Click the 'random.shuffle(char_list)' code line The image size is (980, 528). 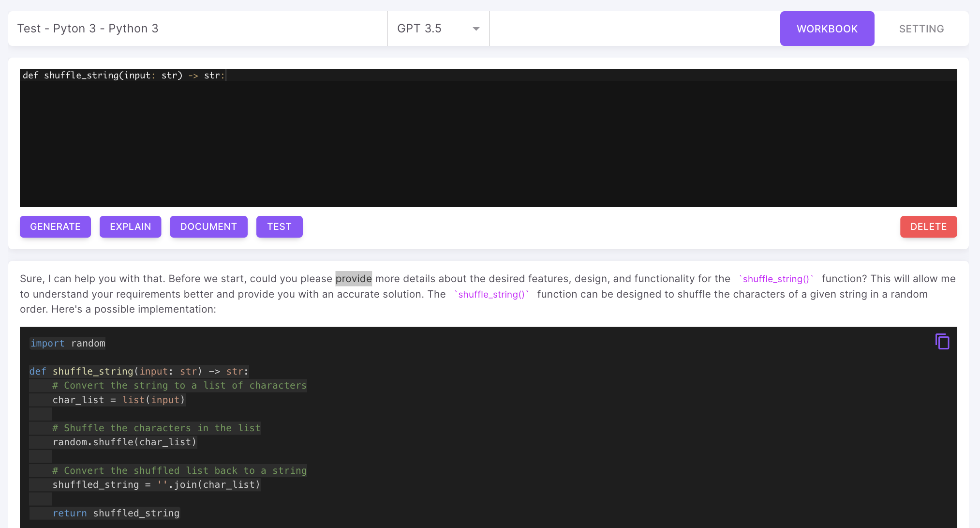tap(124, 442)
